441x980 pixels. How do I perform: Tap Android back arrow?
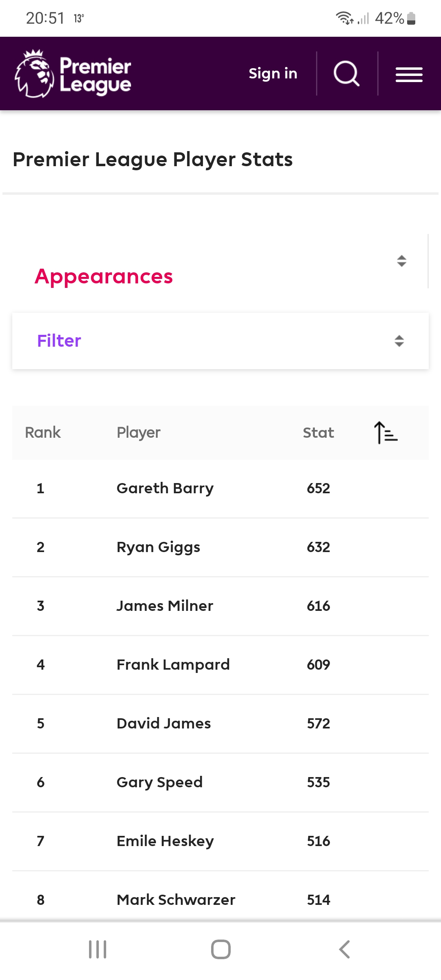(x=344, y=949)
